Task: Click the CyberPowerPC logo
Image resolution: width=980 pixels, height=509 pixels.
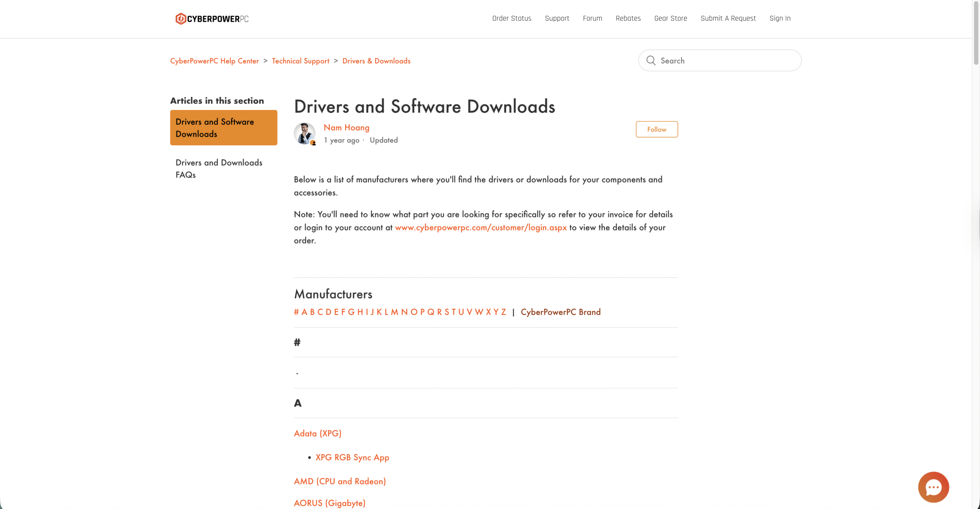Action: point(212,19)
